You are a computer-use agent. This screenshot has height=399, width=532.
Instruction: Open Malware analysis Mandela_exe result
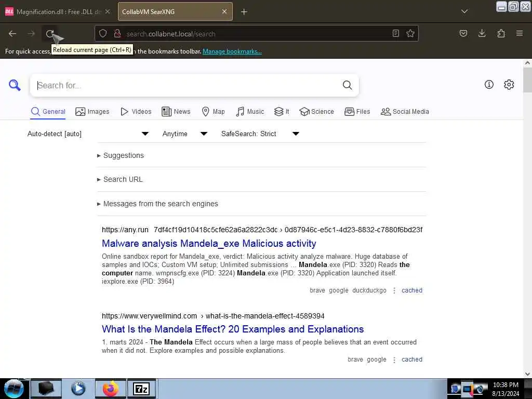click(x=209, y=243)
